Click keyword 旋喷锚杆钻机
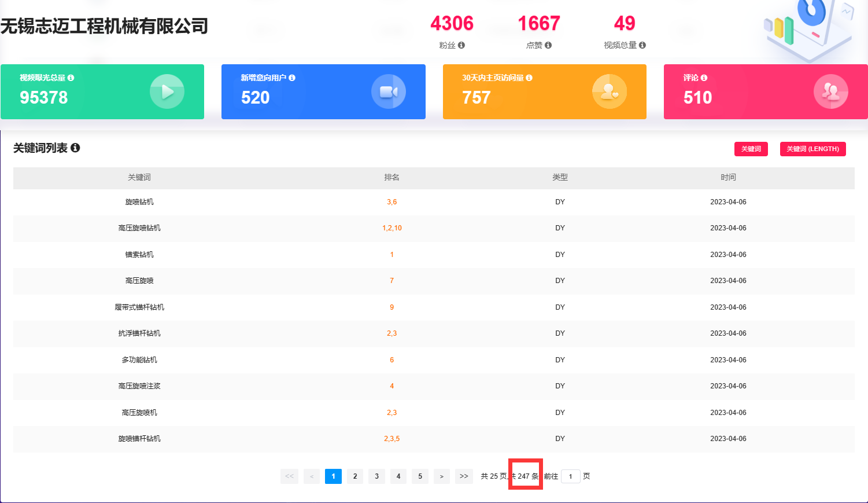This screenshot has width=868, height=503. [x=139, y=439]
